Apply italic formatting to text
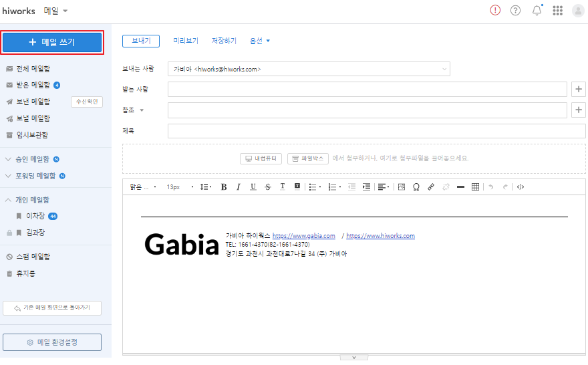This screenshot has width=588, height=365. [x=238, y=187]
